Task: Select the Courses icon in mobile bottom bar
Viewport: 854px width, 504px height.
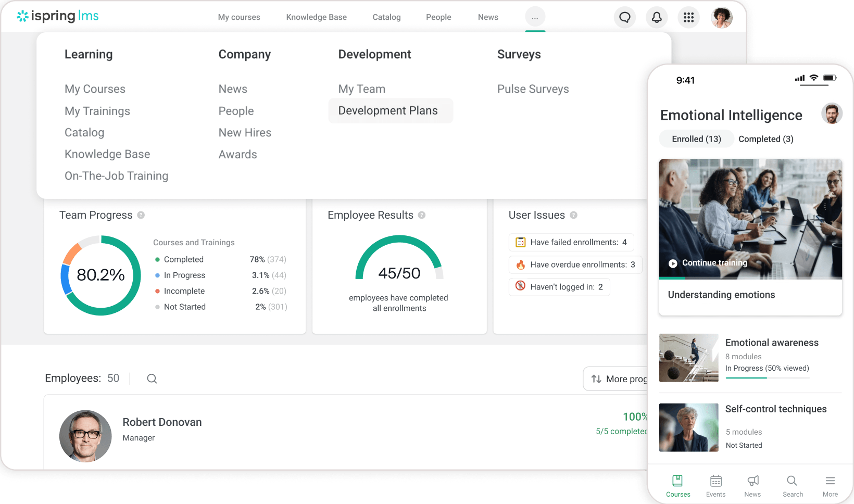Action: 678,481
